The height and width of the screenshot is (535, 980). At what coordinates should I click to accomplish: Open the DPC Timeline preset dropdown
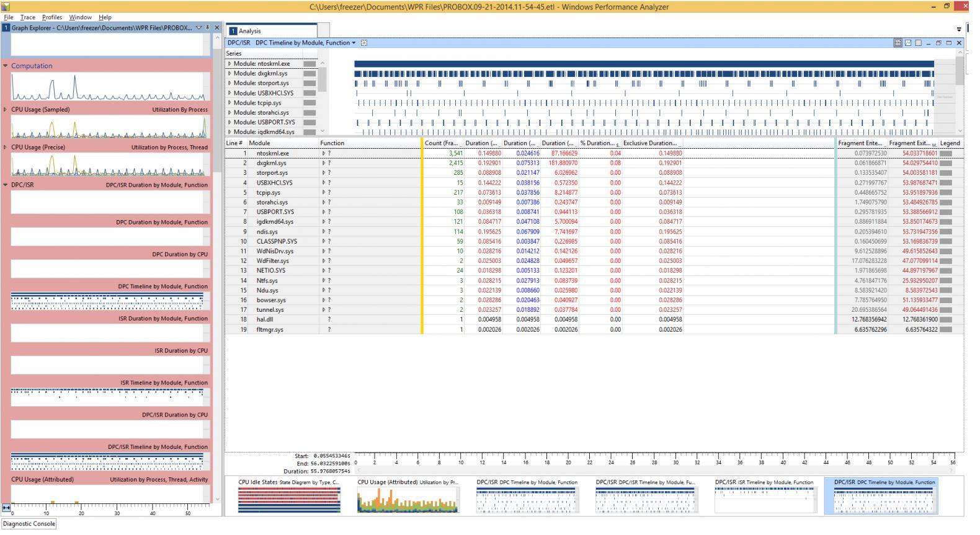coord(354,43)
